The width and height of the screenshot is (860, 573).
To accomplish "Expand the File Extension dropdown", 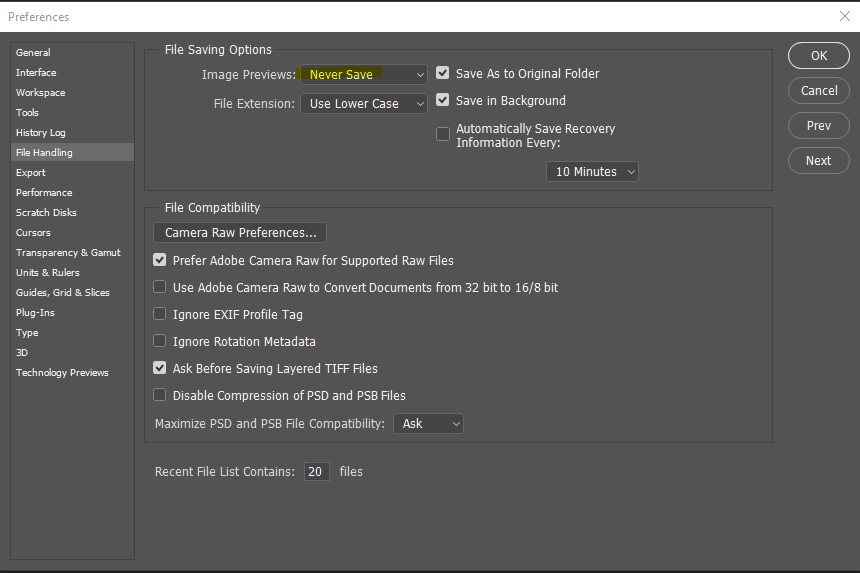I will point(364,103).
